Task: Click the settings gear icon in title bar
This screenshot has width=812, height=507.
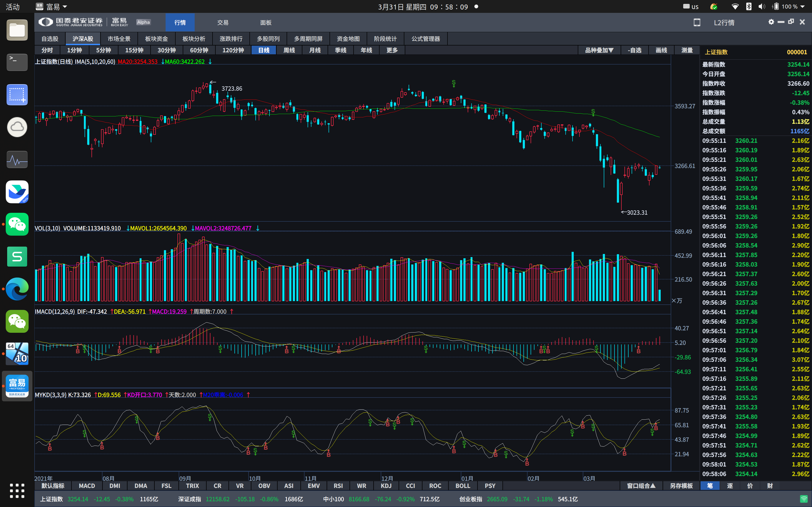Action: coord(771,22)
